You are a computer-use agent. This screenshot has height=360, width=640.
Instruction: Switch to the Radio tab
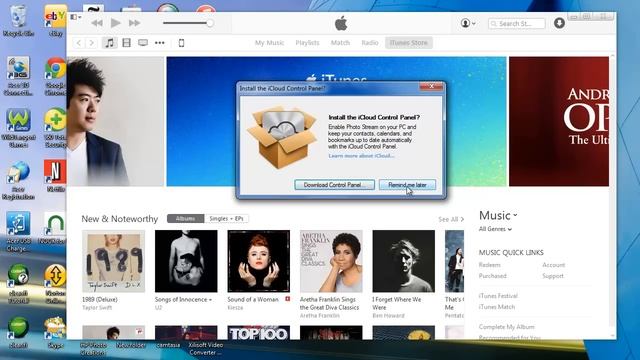(x=370, y=43)
